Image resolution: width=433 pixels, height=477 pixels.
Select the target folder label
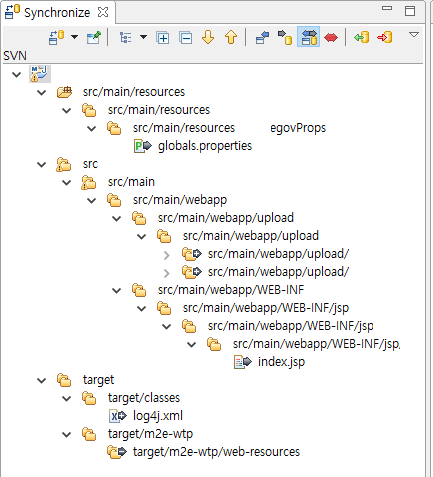click(x=98, y=380)
